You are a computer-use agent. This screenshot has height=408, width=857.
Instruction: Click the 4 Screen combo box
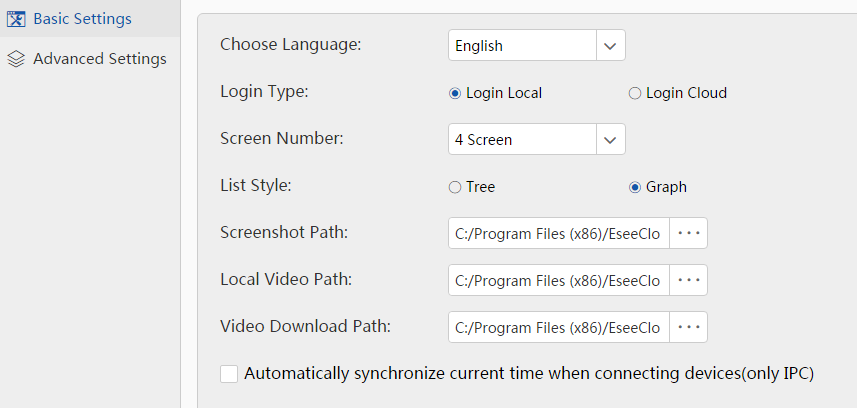click(x=522, y=140)
